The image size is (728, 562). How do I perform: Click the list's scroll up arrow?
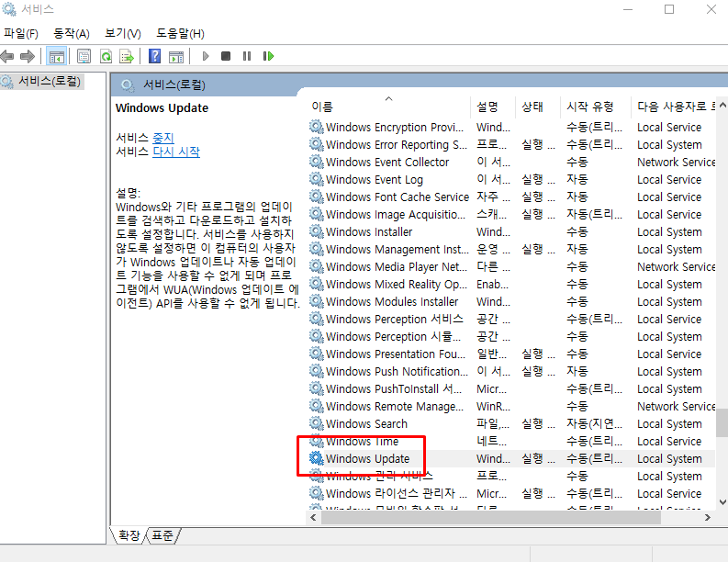(722, 106)
